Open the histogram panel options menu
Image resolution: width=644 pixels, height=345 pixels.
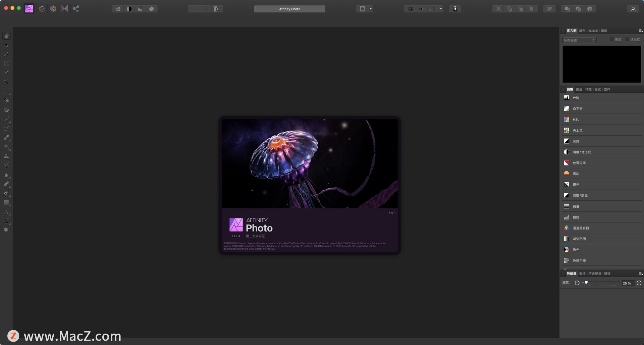(x=640, y=31)
